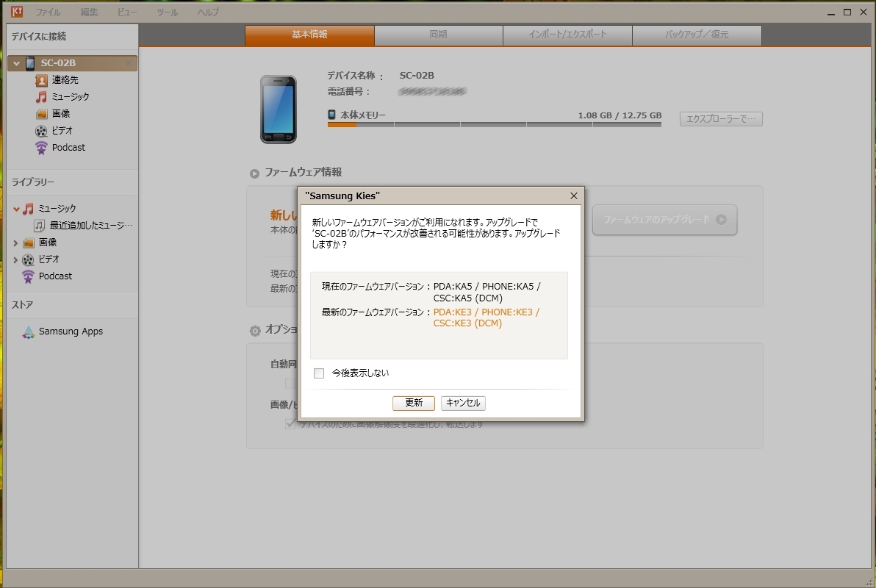
Task: Open the device ビデオ film reel icon
Action: tap(41, 131)
